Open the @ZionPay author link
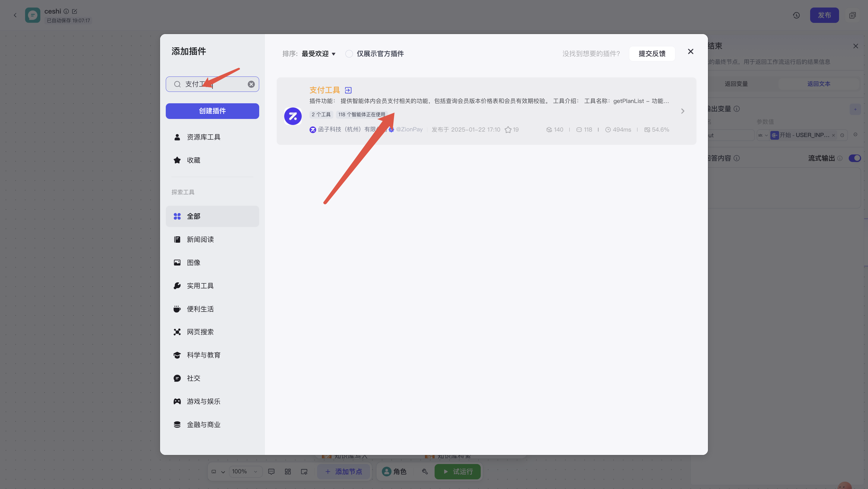This screenshot has width=868, height=489. point(409,129)
